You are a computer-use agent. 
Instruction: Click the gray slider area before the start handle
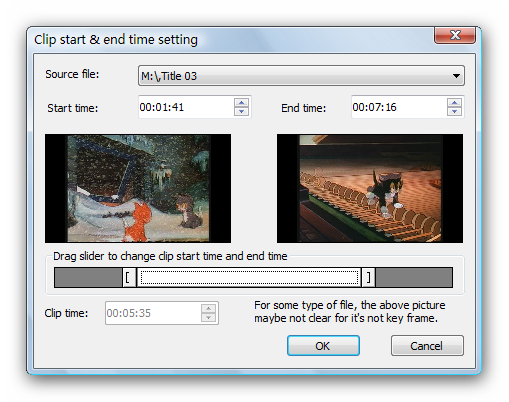[x=88, y=277]
